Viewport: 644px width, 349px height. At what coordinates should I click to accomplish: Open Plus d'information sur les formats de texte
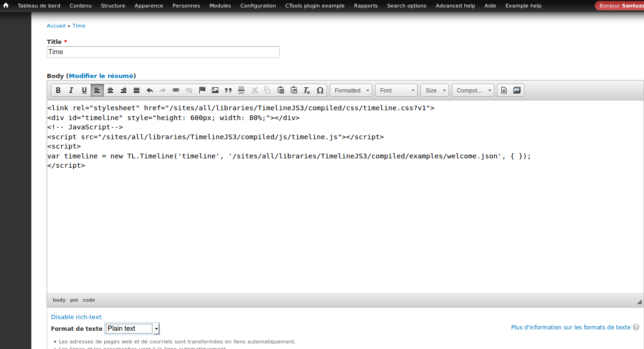tap(571, 328)
